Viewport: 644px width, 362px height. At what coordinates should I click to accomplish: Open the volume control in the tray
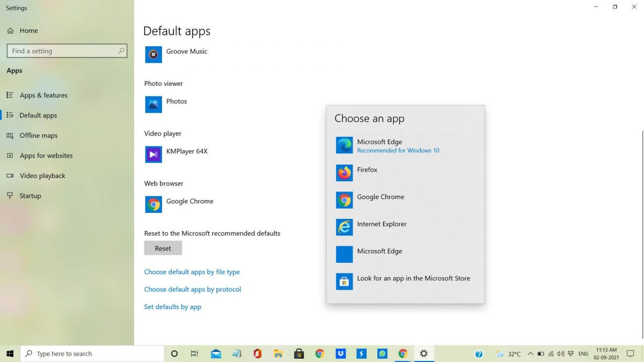tap(561, 353)
